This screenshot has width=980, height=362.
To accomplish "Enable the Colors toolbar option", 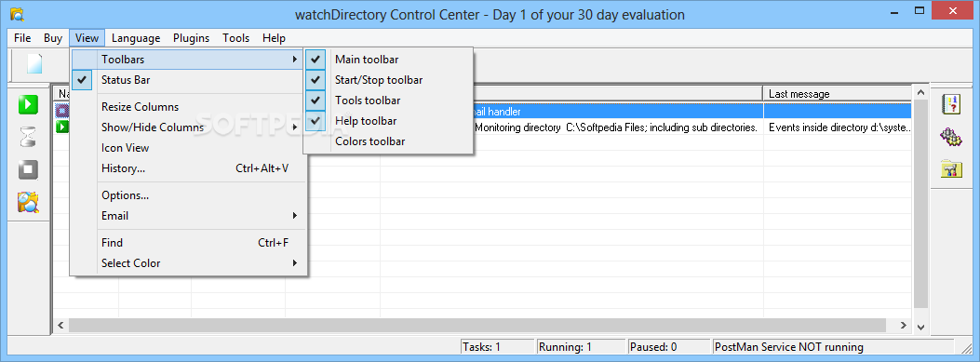I will pyautogui.click(x=388, y=141).
